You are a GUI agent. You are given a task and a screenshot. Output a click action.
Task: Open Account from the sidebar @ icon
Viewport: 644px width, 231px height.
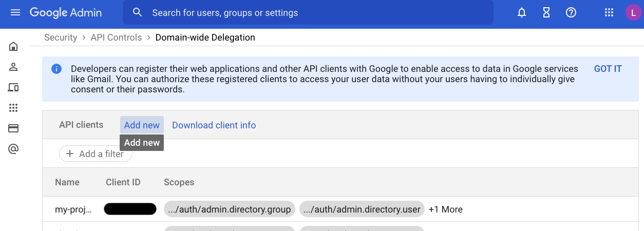(14, 149)
